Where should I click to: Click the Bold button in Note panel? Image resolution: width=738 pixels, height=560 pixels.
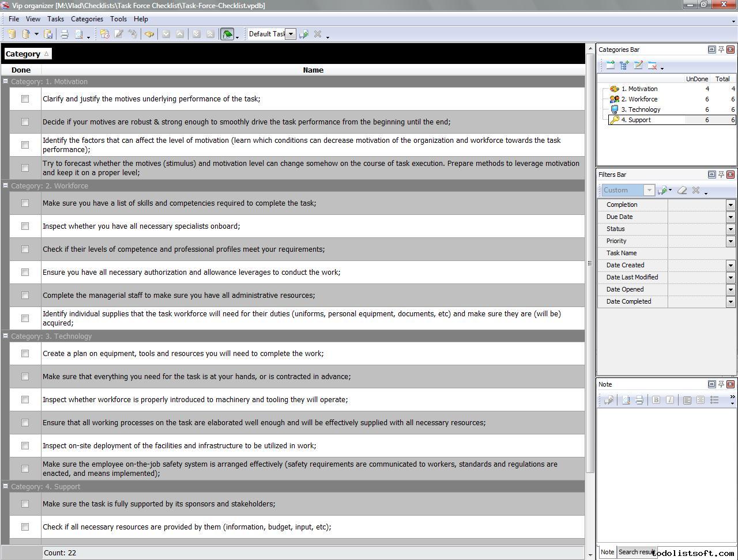tap(656, 400)
